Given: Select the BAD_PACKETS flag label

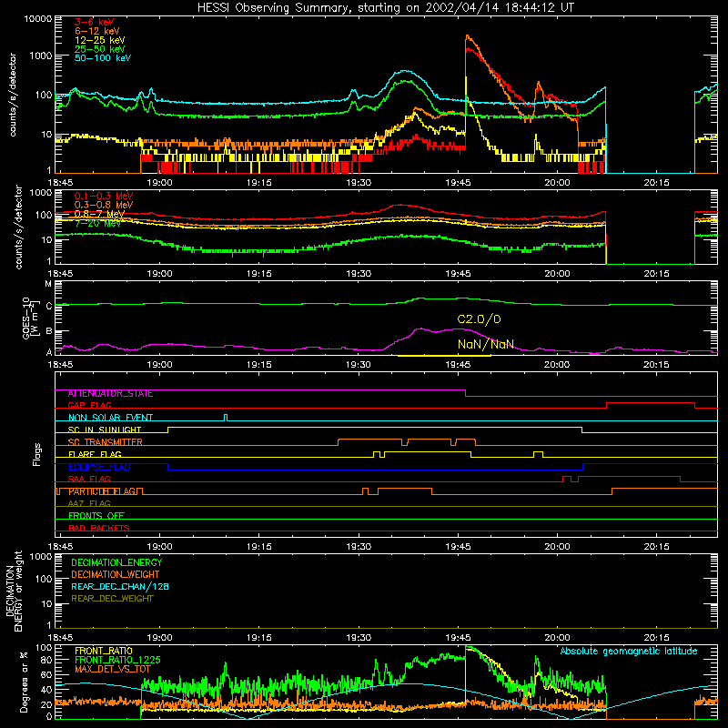Looking at the screenshot, I should click(x=99, y=528).
